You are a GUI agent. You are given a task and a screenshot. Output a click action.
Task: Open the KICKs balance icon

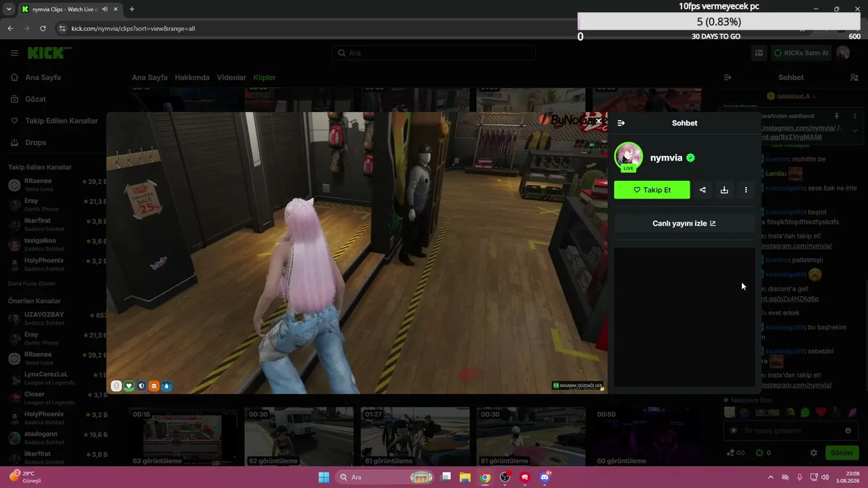coord(759,453)
